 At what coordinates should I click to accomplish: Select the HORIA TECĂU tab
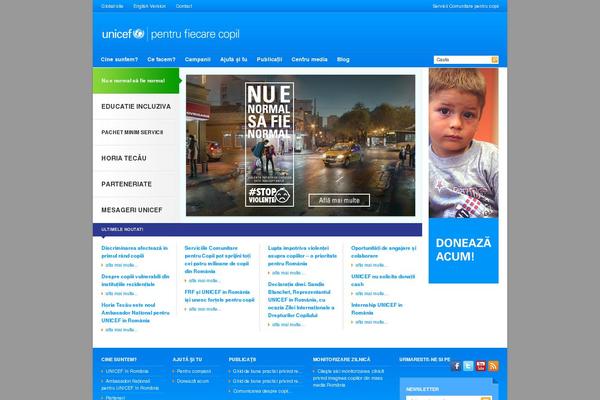coord(136,158)
